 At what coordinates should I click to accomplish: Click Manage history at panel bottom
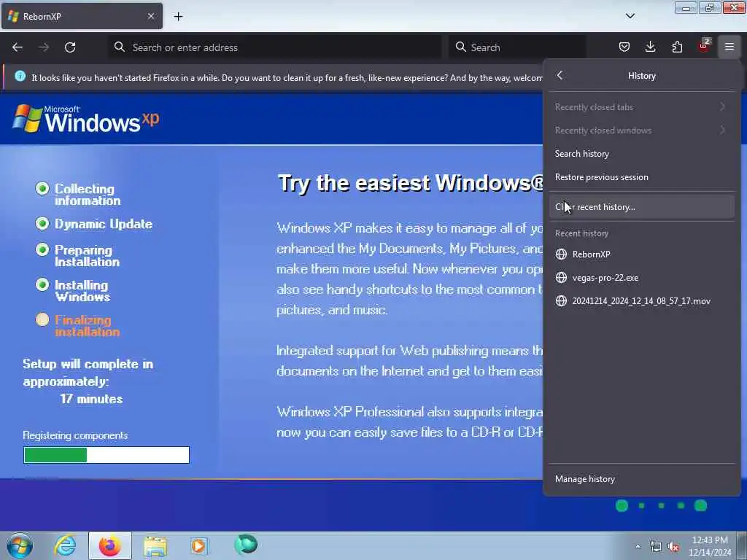click(641, 479)
